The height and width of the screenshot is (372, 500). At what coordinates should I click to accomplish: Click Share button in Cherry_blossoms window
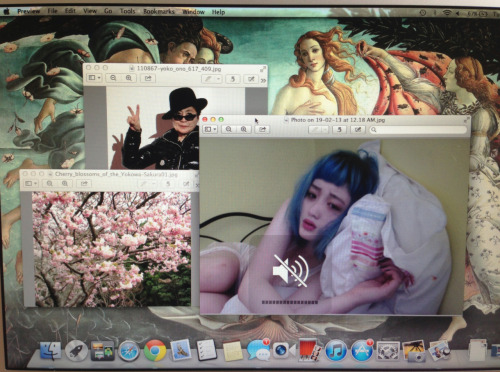click(x=84, y=183)
